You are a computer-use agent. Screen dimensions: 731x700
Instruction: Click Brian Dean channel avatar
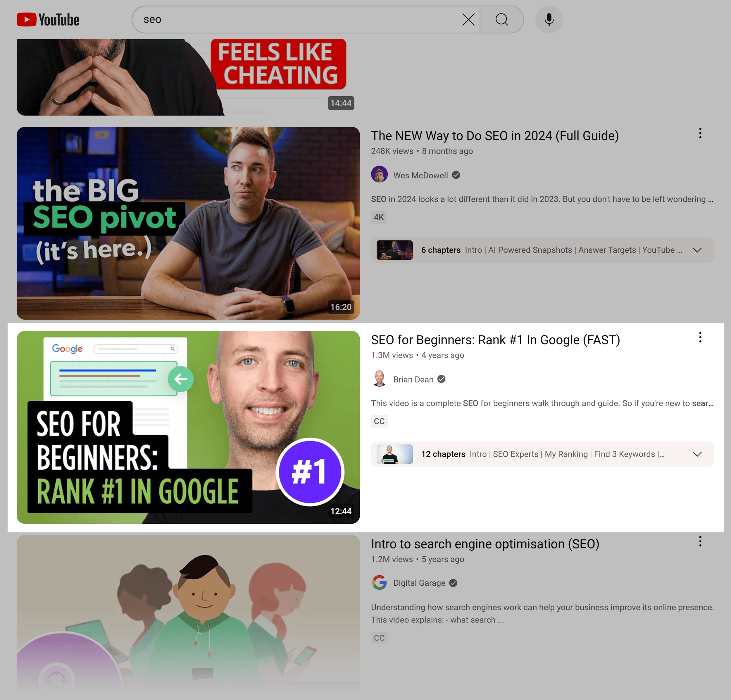379,379
